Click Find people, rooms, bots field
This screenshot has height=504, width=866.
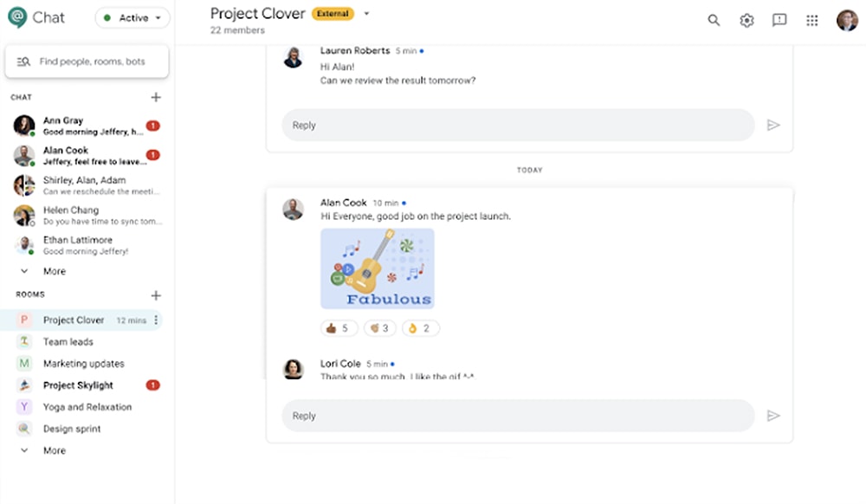[x=87, y=61]
